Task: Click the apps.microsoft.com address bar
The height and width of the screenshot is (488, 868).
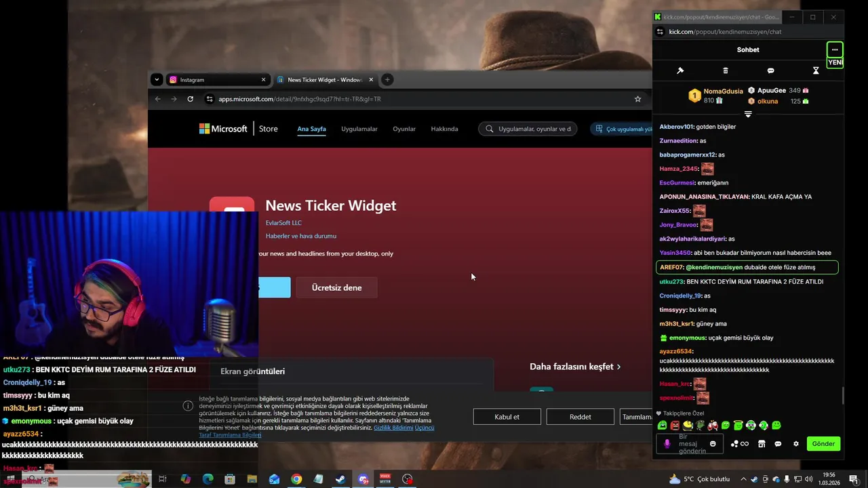Action: pyautogui.click(x=300, y=99)
